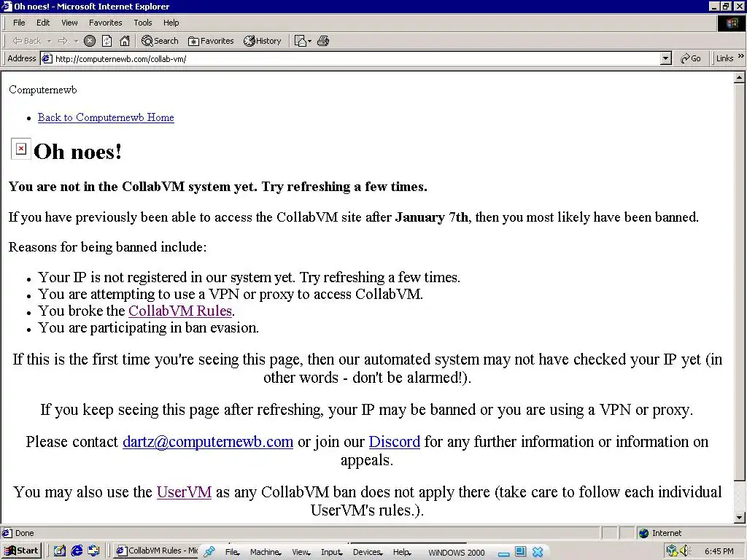
Task: Open the File menu in Internet Explorer
Action: point(19,23)
